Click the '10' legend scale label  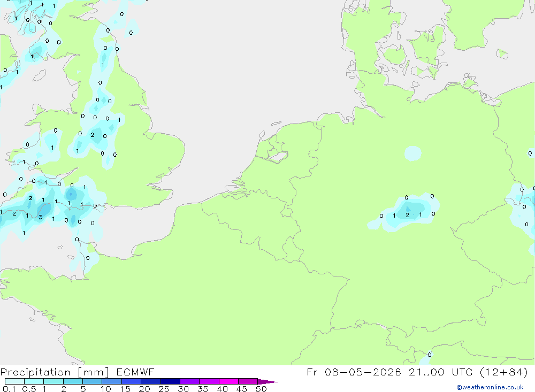pos(105,389)
